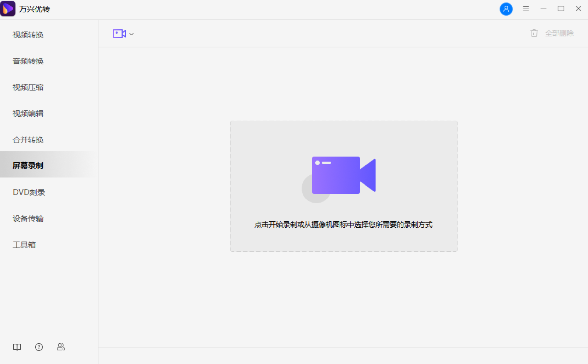Image resolution: width=588 pixels, height=364 pixels.
Task: Click the 全部删除 delete-all link
Action: click(559, 33)
